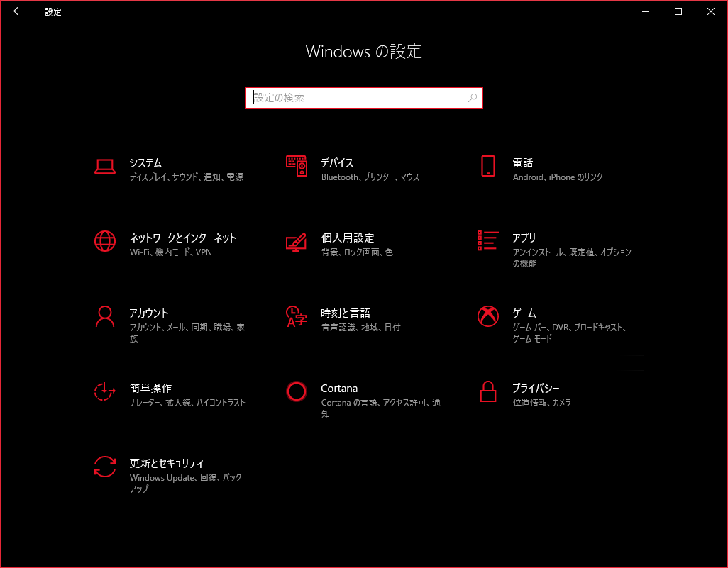Click the text Cortana の言語、アクセス許可、通知
The width and height of the screenshot is (728, 568).
pyautogui.click(x=381, y=408)
